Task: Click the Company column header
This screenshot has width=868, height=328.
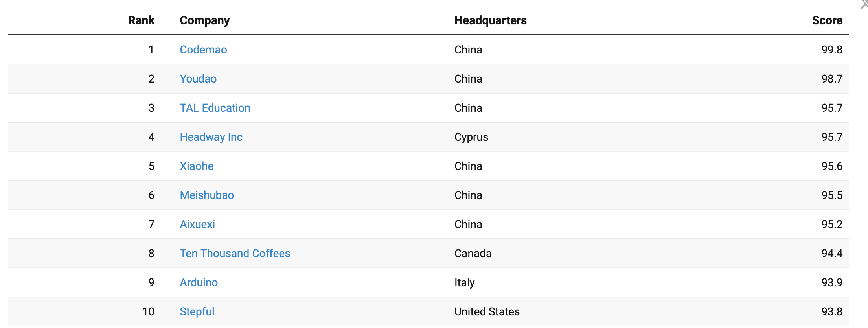Action: point(205,20)
